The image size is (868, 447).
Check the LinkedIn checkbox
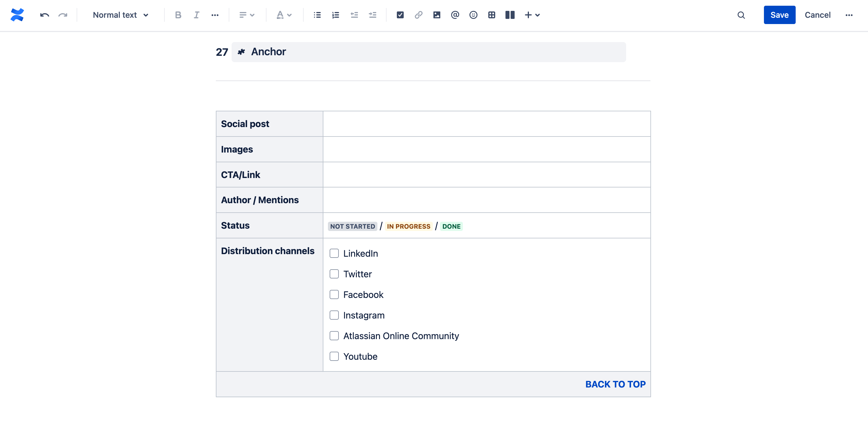coord(334,253)
